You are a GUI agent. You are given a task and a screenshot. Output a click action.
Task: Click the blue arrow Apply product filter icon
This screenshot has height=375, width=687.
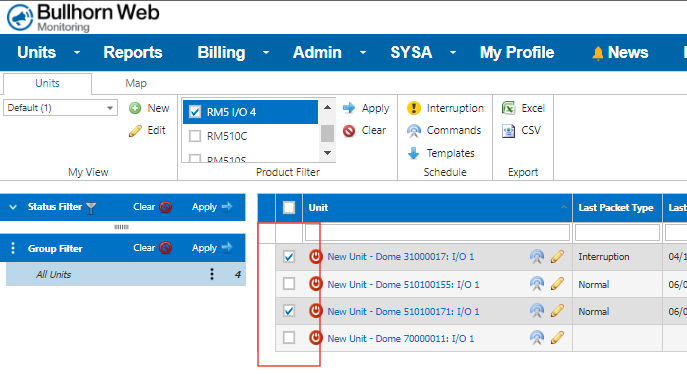[349, 108]
